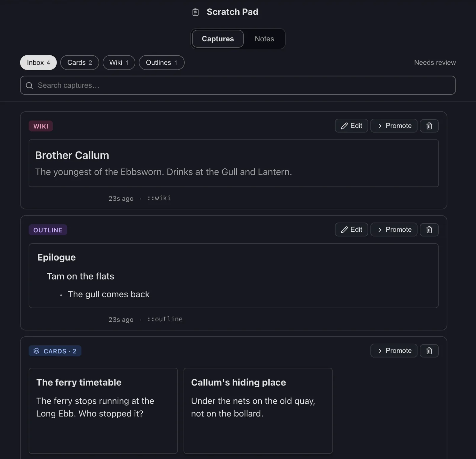Image resolution: width=476 pixels, height=459 pixels.
Task: Click the Scratch Pad title
Action: click(232, 12)
